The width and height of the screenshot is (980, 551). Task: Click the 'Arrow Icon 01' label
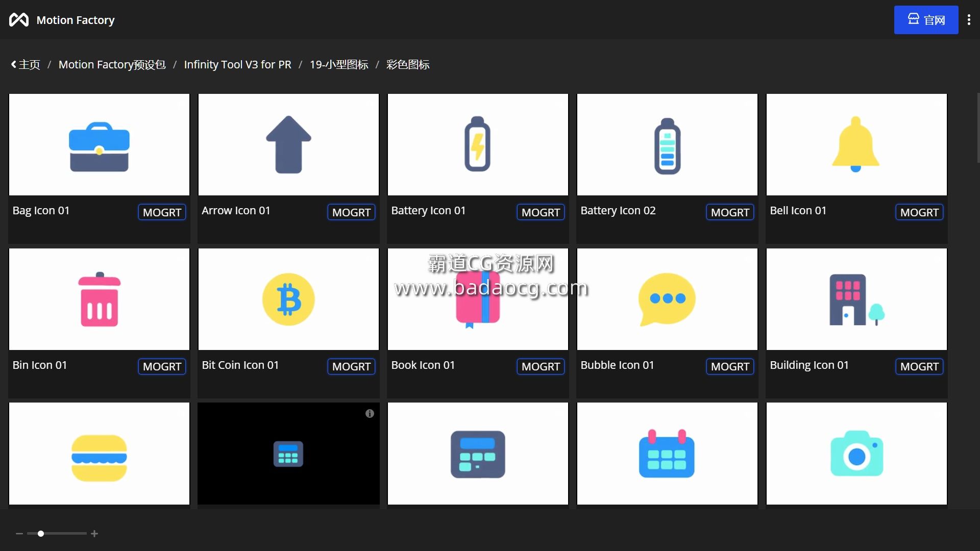tap(236, 211)
